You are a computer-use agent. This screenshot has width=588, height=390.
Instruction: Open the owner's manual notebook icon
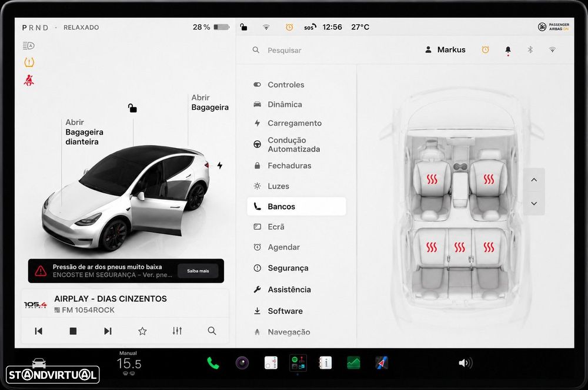[x=325, y=363]
